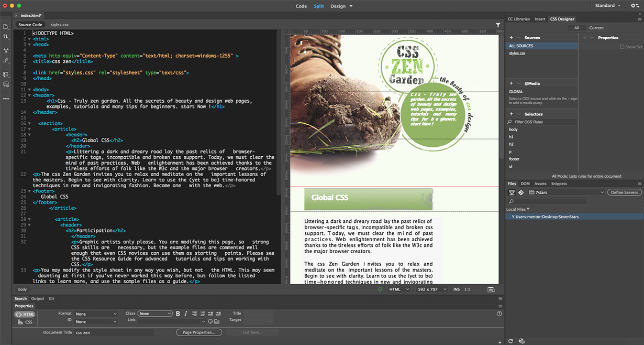Switch to the DOM panel tab
The image size is (644, 345).
click(x=525, y=184)
